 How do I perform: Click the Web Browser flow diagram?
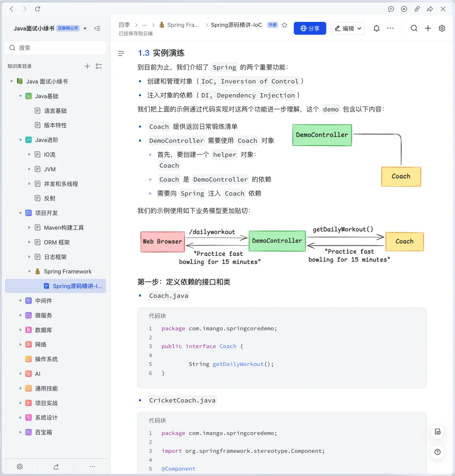(x=282, y=245)
